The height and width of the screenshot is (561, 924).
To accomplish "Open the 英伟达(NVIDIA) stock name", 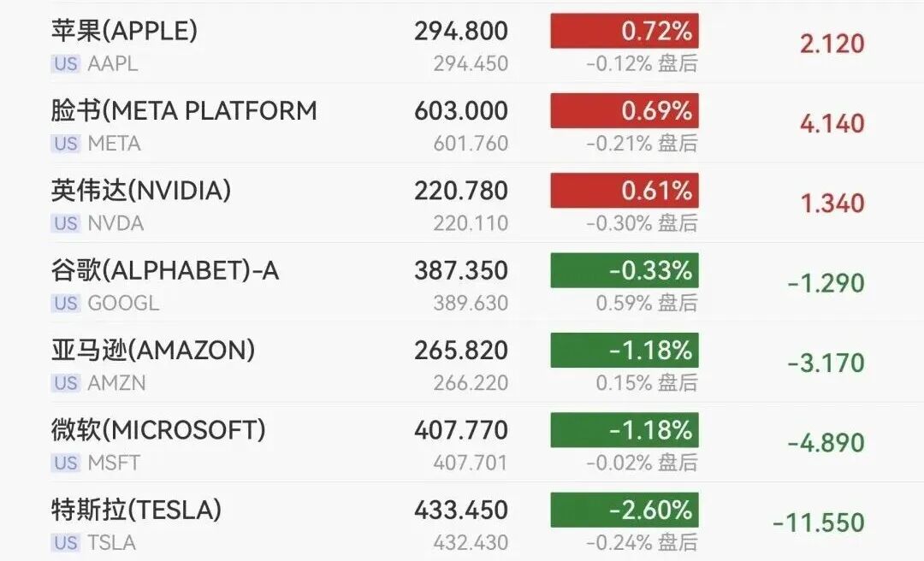I will coord(141,191).
